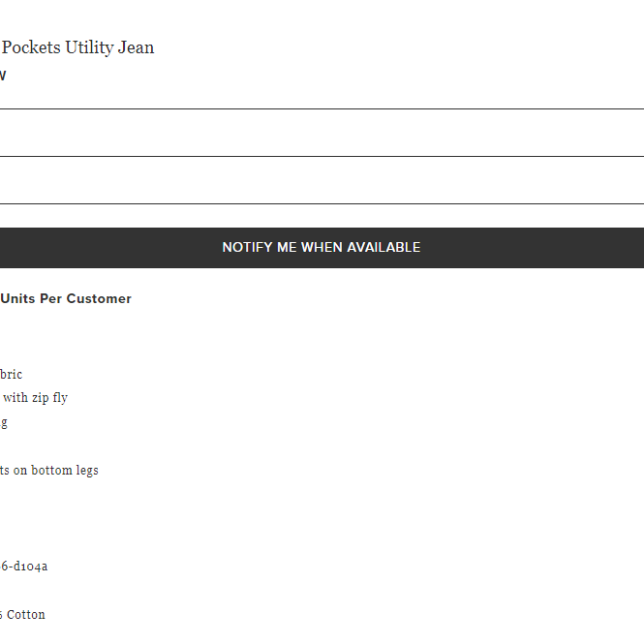
Task: Click the 'on bottom legs' detail line
Action: (x=49, y=470)
